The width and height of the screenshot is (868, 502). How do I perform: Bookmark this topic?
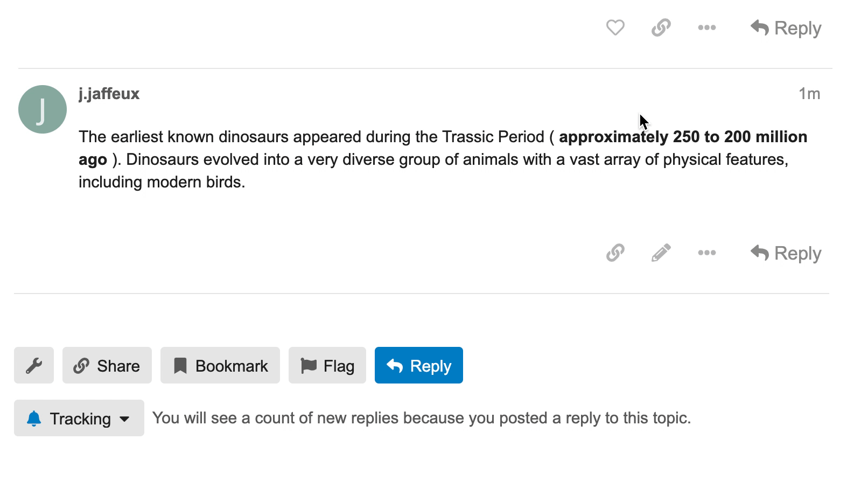[x=220, y=366]
